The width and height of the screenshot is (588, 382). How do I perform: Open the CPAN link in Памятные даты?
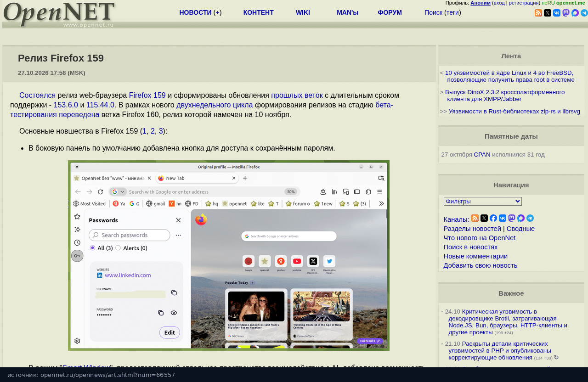(x=482, y=154)
